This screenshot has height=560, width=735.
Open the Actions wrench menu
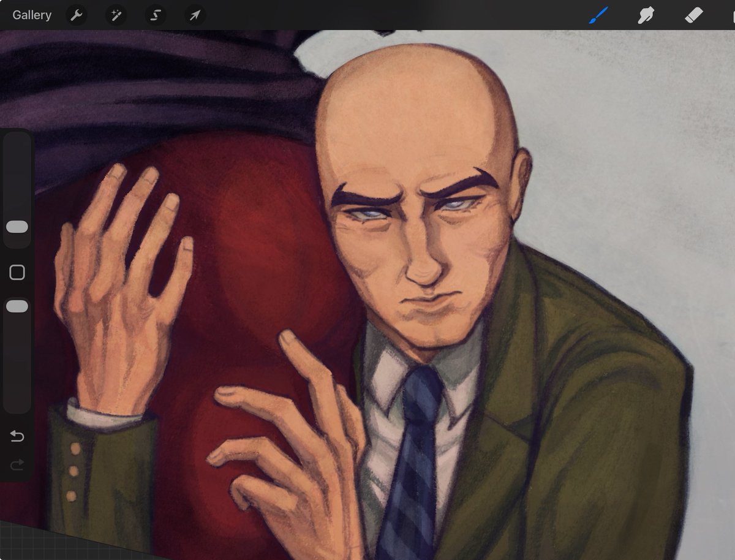(x=76, y=15)
